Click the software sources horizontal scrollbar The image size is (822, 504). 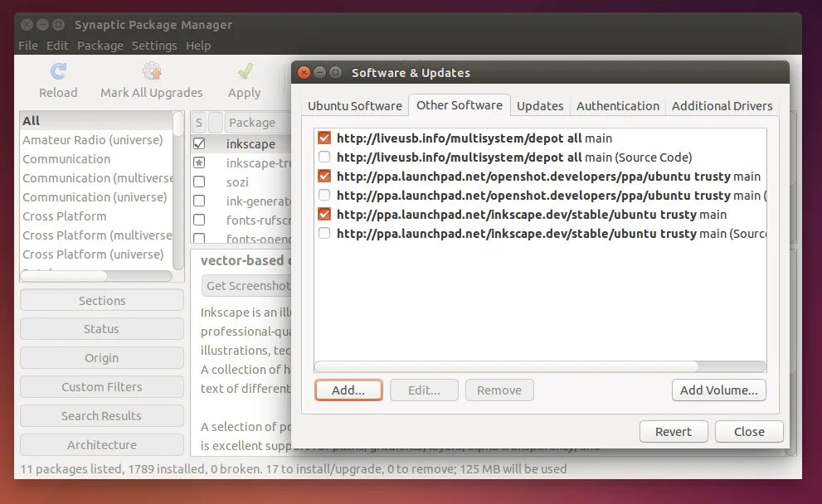(x=507, y=366)
